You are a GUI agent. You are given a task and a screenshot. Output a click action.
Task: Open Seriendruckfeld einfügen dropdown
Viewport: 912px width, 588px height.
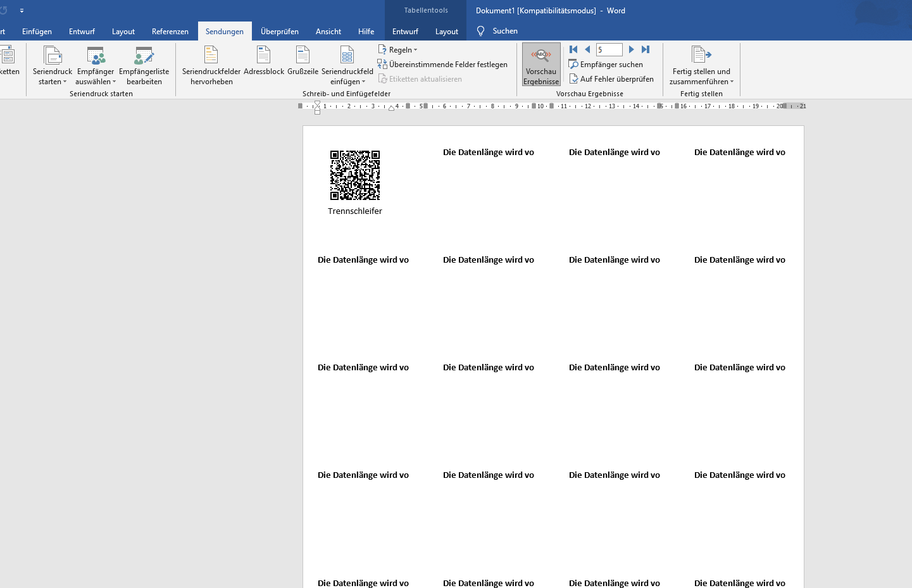347,65
